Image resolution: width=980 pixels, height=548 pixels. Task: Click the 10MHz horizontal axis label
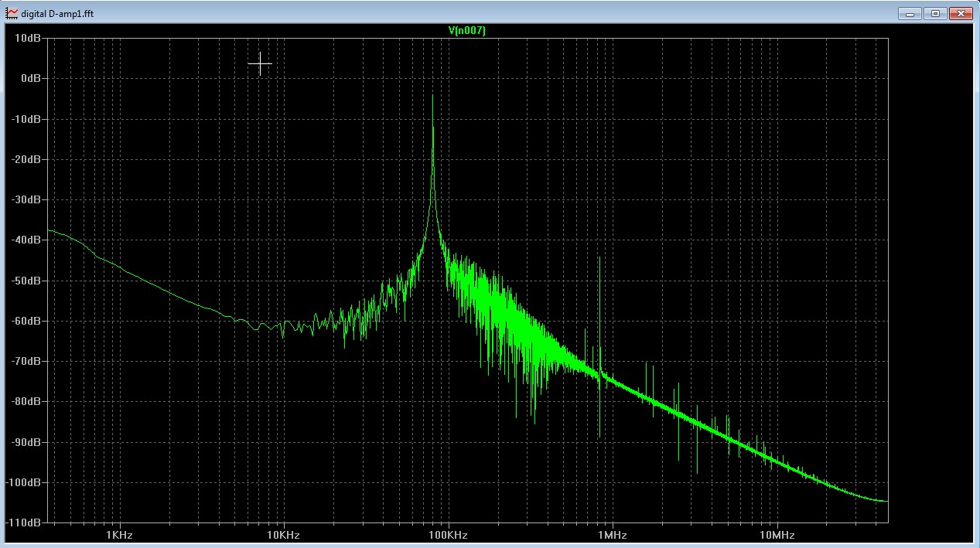click(777, 535)
